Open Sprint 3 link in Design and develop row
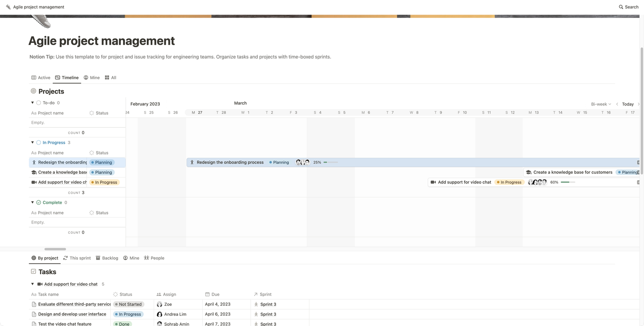Viewport: 644px width, 326px height. tap(265, 314)
